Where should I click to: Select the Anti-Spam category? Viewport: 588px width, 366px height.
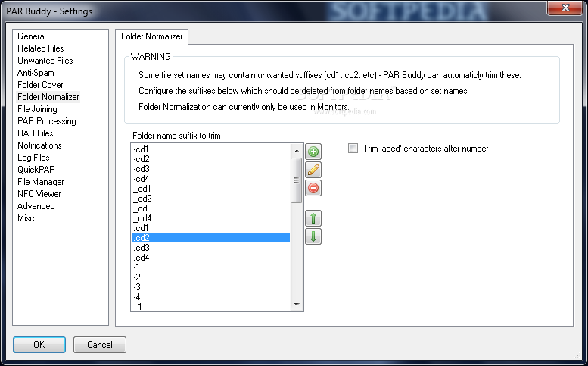(x=36, y=73)
